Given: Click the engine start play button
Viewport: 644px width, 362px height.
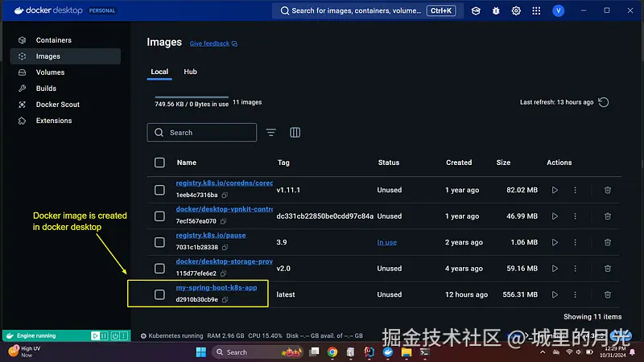Looking at the screenshot, I should [95, 335].
